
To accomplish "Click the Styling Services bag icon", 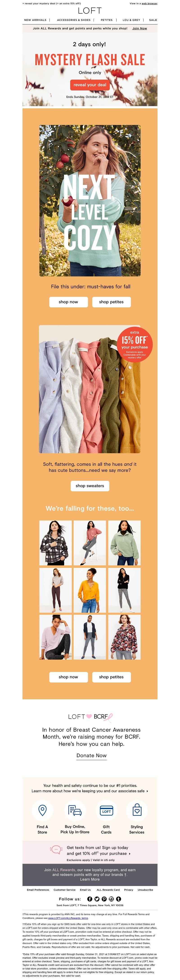I will [137, 811].
